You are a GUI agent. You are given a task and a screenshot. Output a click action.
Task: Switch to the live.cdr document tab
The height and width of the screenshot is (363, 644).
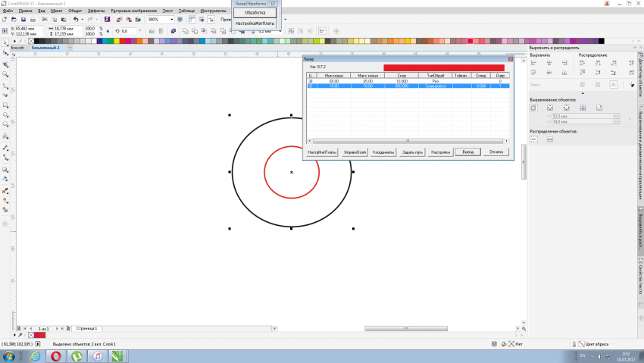point(18,47)
